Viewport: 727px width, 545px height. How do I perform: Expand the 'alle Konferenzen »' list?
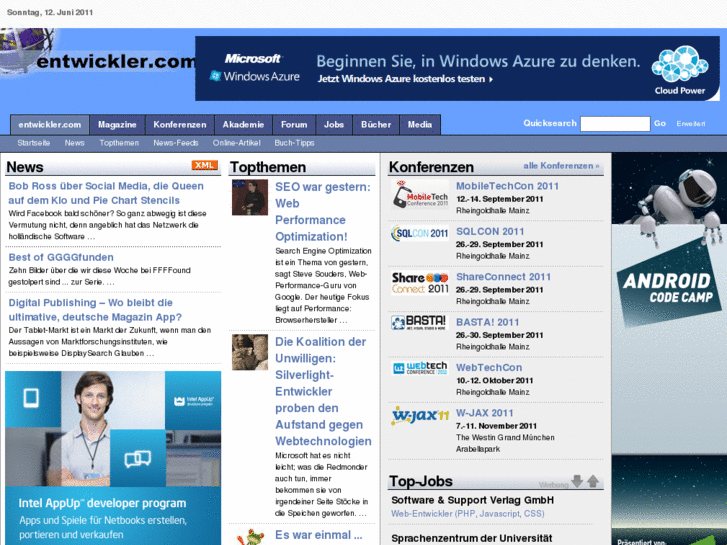[561, 166]
